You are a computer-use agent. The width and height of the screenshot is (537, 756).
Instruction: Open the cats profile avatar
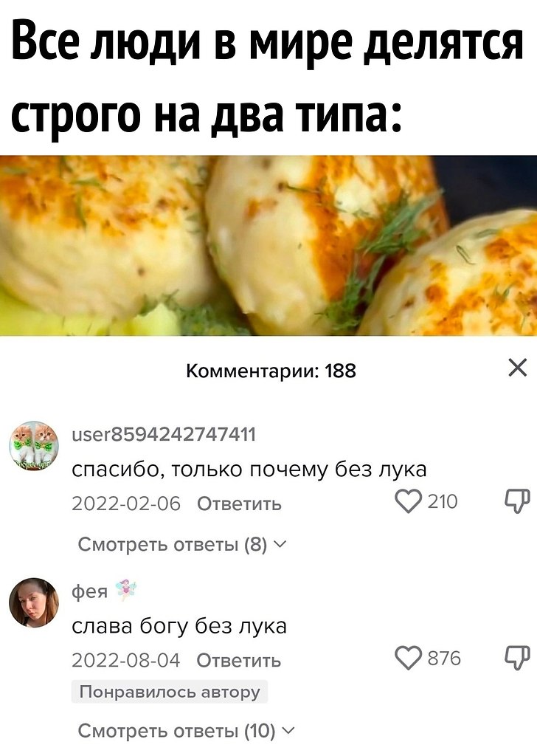tap(34, 445)
